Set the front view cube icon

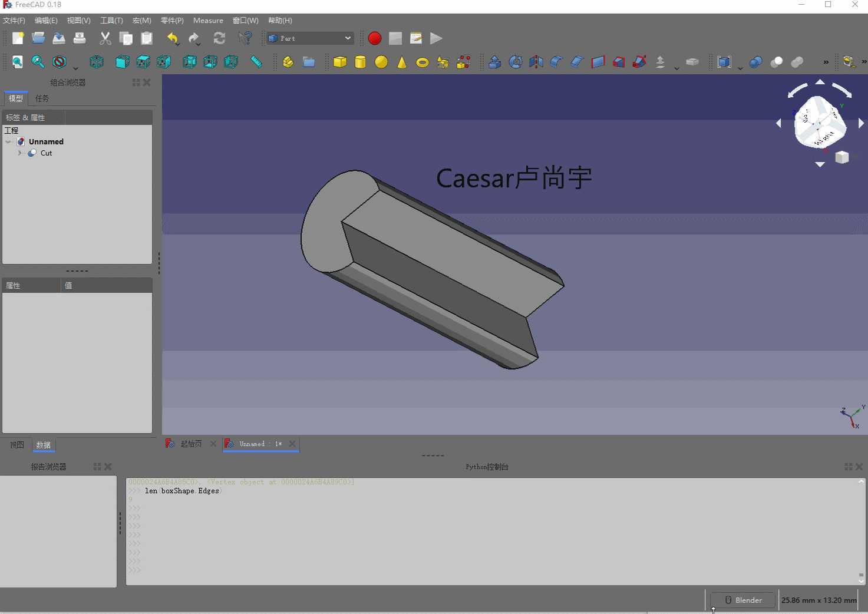click(x=123, y=62)
